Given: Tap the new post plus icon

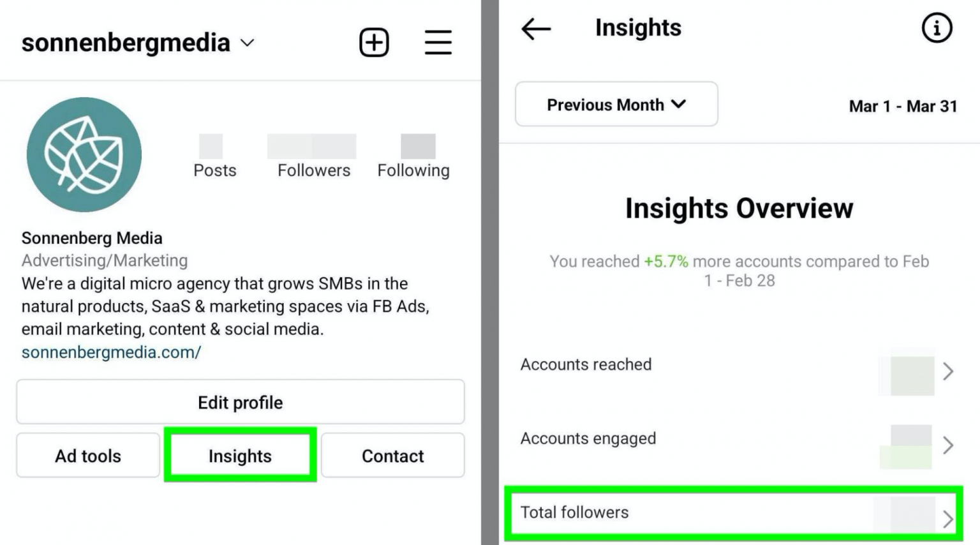Looking at the screenshot, I should pos(374,43).
